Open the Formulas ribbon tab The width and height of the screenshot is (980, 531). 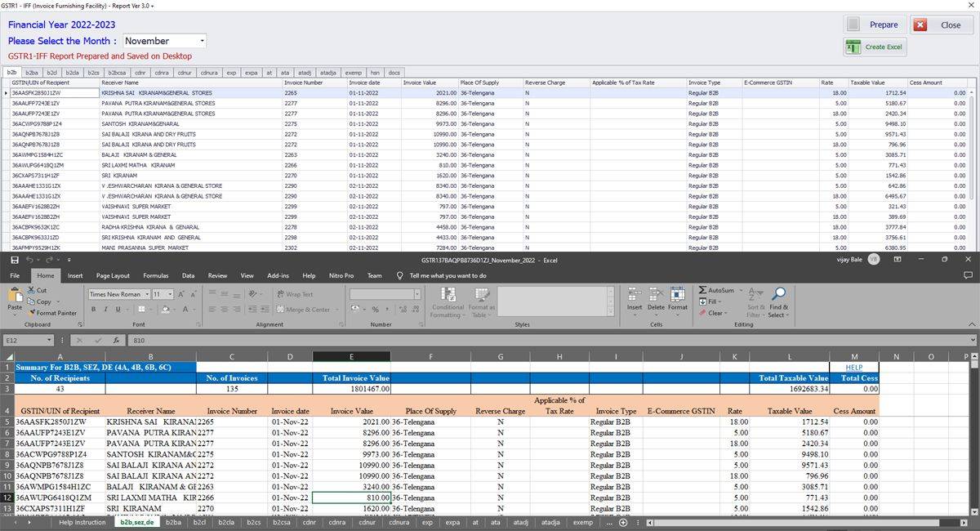coord(155,276)
